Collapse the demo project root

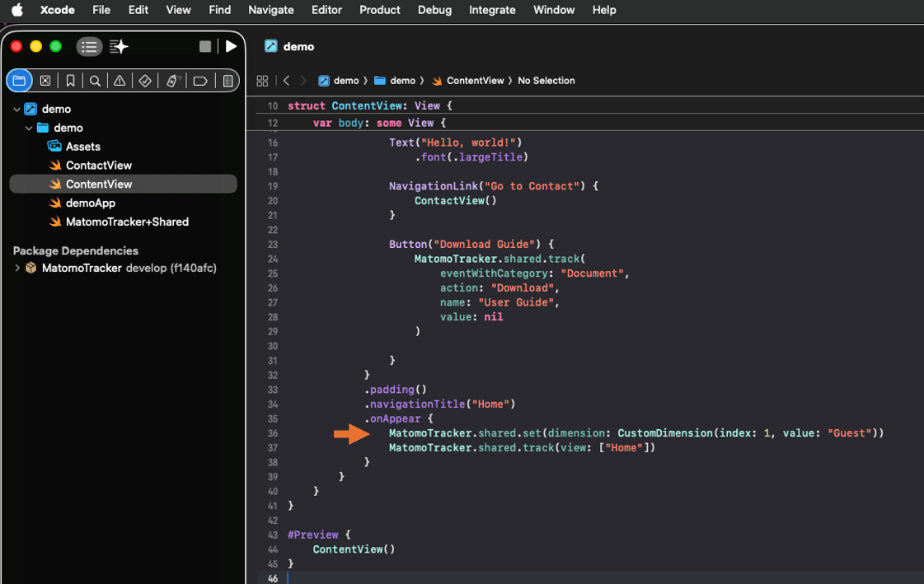tap(17, 109)
